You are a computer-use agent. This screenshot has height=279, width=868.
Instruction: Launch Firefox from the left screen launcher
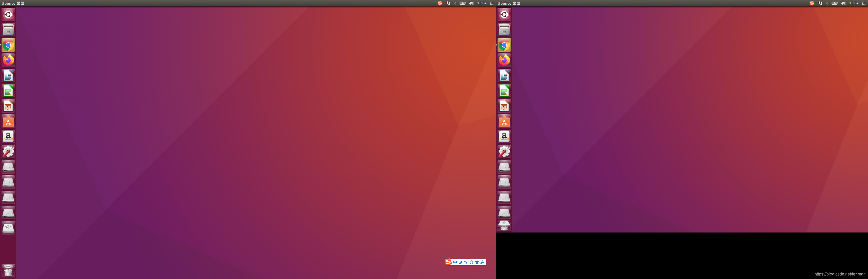(8, 60)
